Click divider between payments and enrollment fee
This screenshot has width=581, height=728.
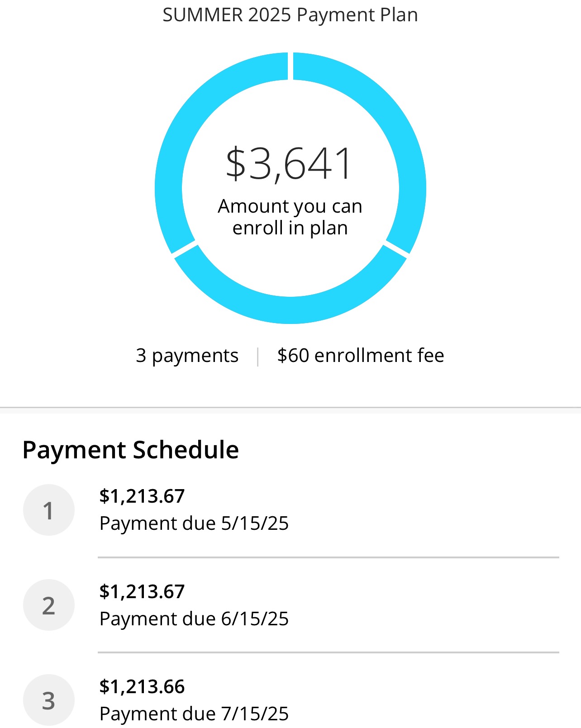pyautogui.click(x=257, y=357)
